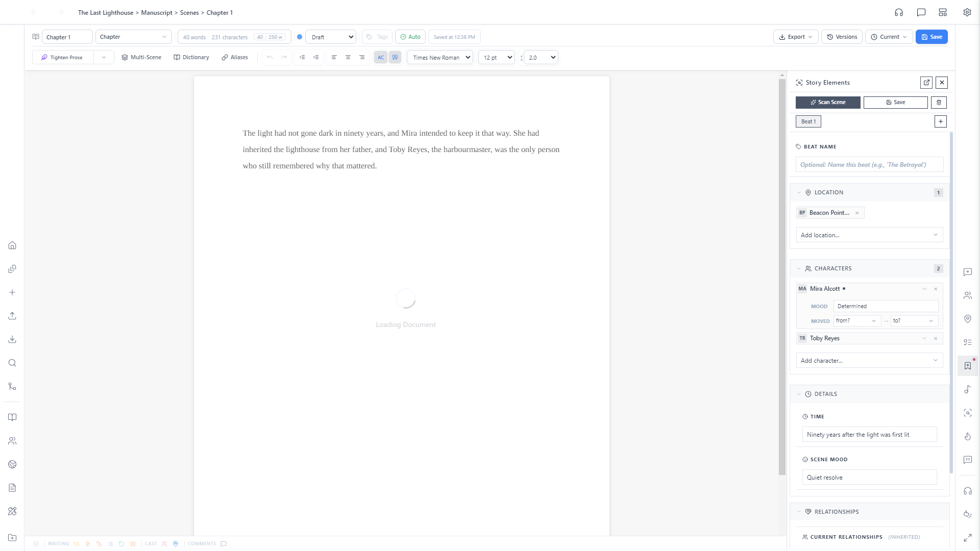Image resolution: width=980 pixels, height=551 pixels.
Task: Open the music note icon in right rail
Action: (x=968, y=389)
